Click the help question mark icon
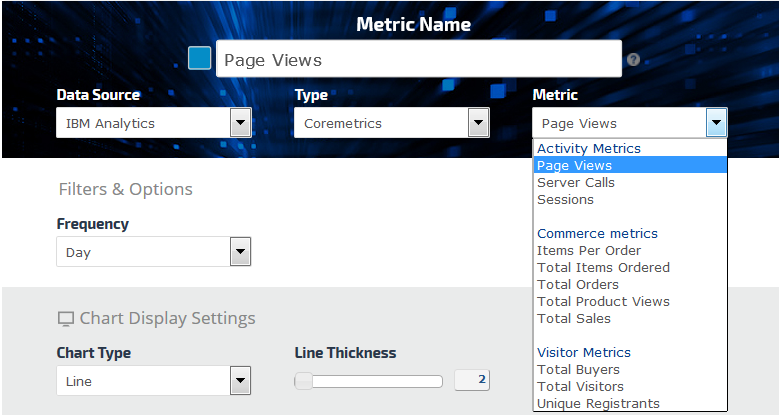Screen dimensions: 779x415 [x=633, y=60]
